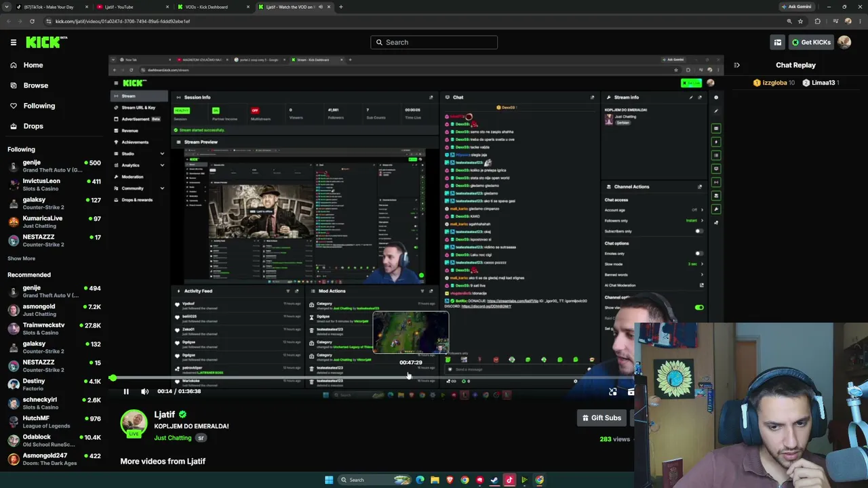Close the VODs - Kick Dashboard tab

coord(248,7)
